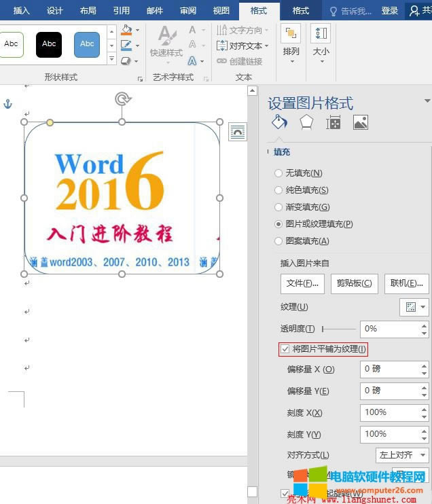Screen dimensions: 432x504
Task: Click the Layout Options icon beside image
Action: pos(237,132)
